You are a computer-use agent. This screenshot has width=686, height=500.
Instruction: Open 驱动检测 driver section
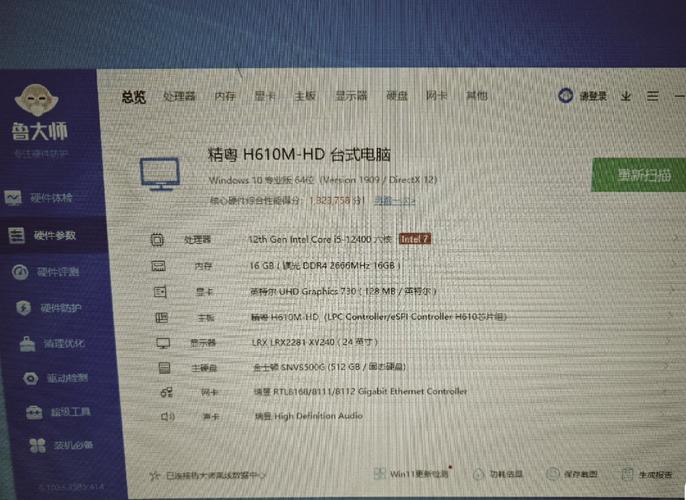coord(55,378)
